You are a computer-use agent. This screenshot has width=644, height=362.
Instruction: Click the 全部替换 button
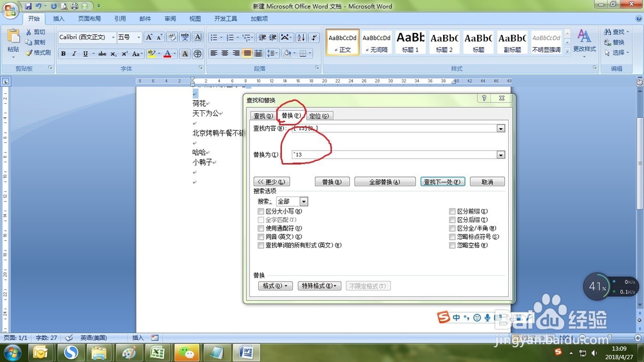[385, 182]
